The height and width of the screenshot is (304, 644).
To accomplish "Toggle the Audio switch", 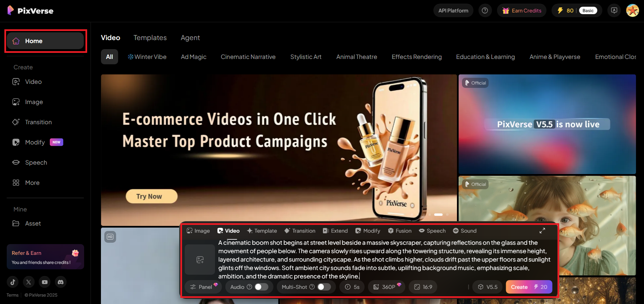I will click(261, 287).
